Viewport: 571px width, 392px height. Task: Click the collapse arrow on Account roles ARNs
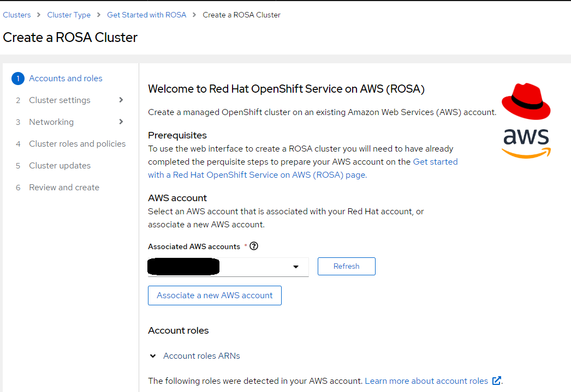click(152, 355)
